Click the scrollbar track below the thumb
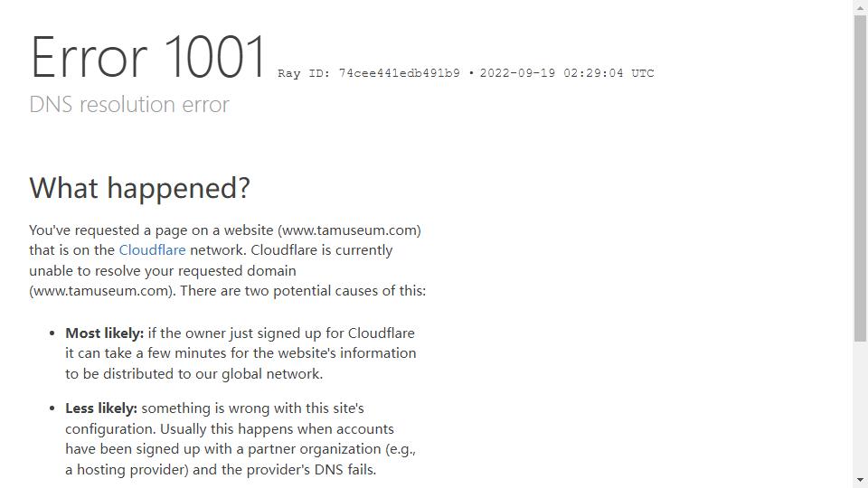 [860, 407]
